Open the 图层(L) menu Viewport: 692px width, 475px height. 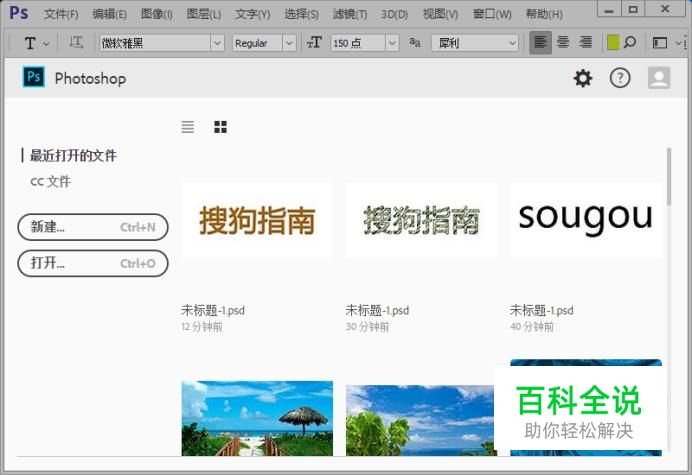point(204,14)
